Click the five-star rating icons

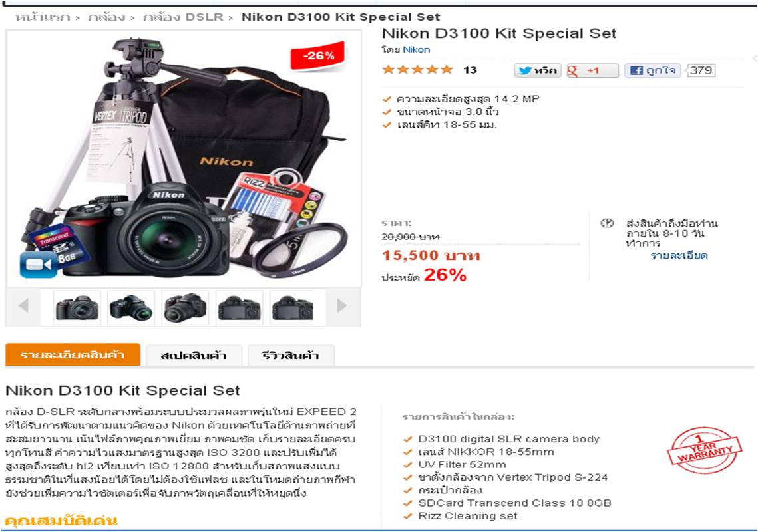418,70
